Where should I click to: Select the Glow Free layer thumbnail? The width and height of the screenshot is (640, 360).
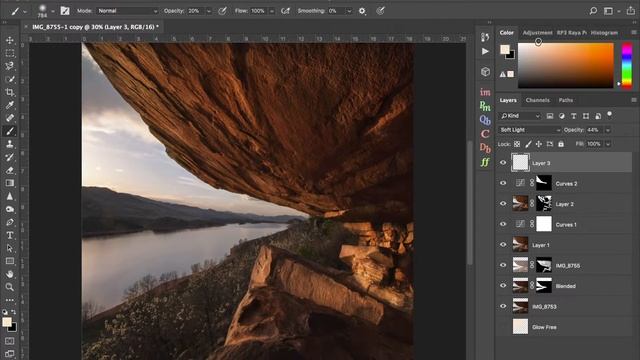520,327
